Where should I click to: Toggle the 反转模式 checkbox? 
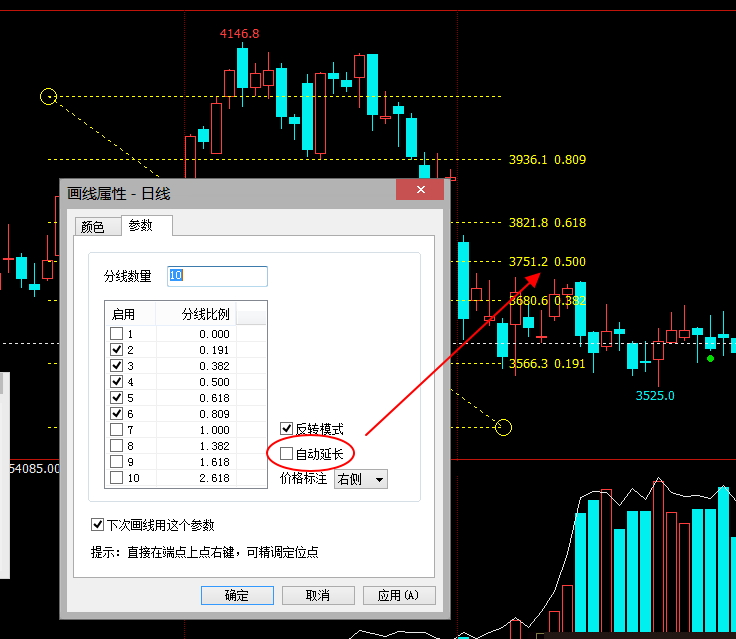287,429
